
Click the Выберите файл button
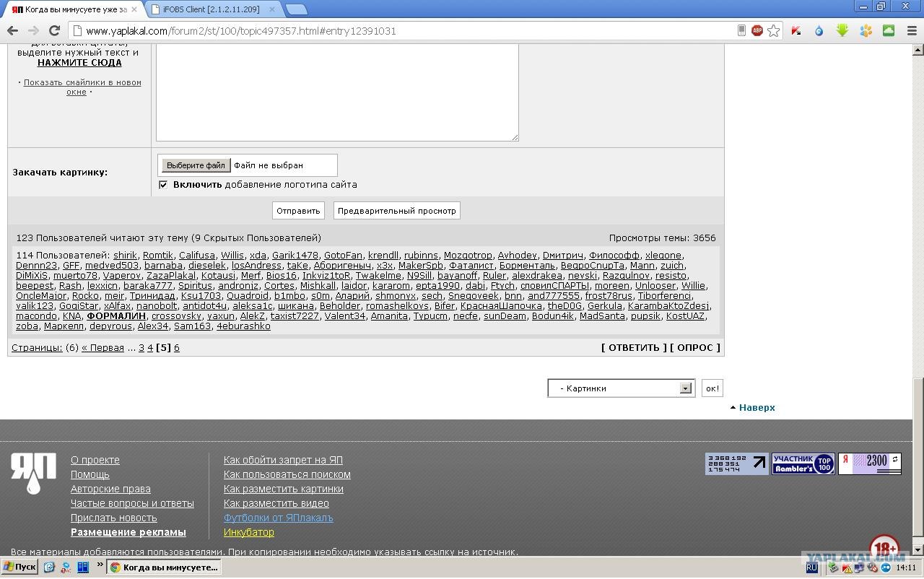(196, 165)
